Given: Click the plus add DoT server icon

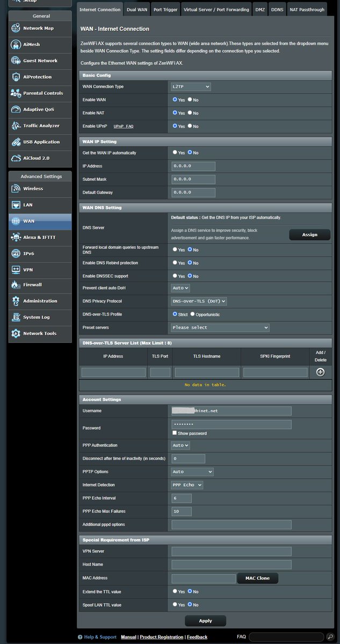Looking at the screenshot, I should point(320,372).
